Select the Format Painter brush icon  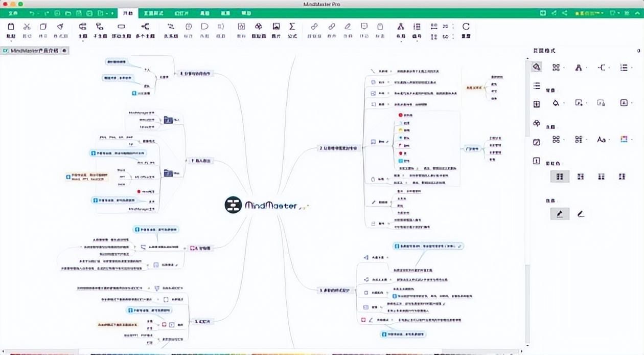(x=60, y=27)
